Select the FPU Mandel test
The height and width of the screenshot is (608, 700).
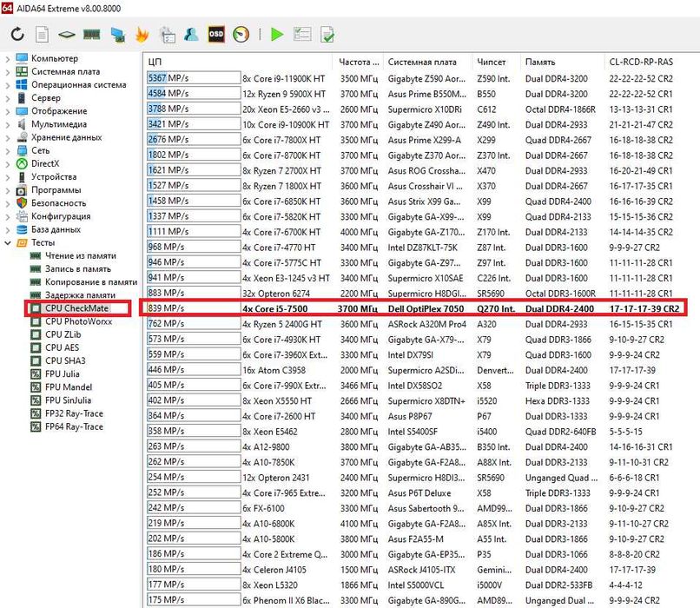(69, 387)
